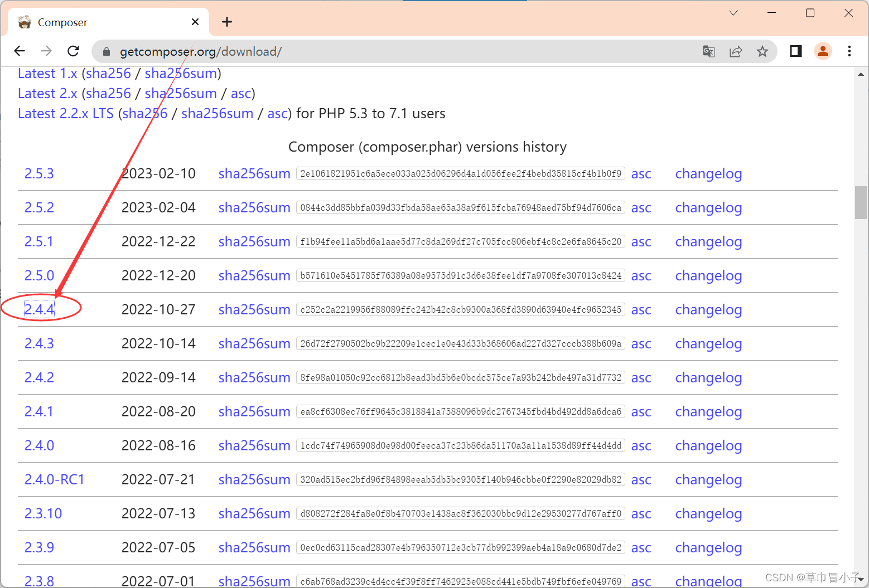The image size is (869, 588).
Task: Close the Composer tab
Action: click(195, 22)
